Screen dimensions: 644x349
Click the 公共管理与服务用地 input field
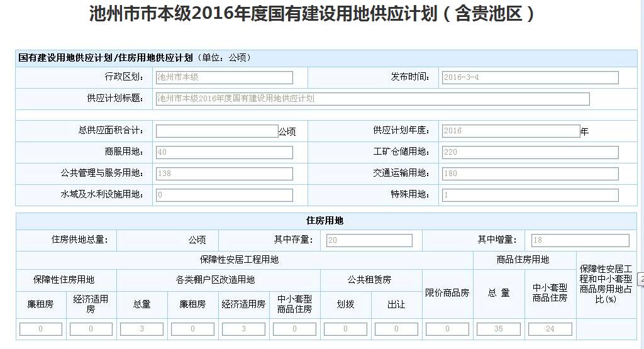click(224, 174)
